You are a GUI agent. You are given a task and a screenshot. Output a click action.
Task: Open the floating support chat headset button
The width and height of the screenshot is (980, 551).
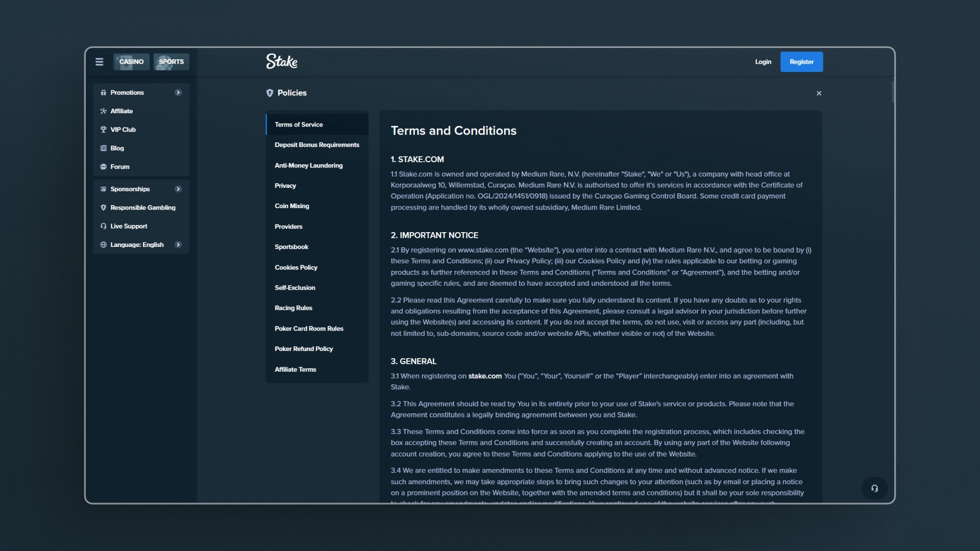[874, 488]
